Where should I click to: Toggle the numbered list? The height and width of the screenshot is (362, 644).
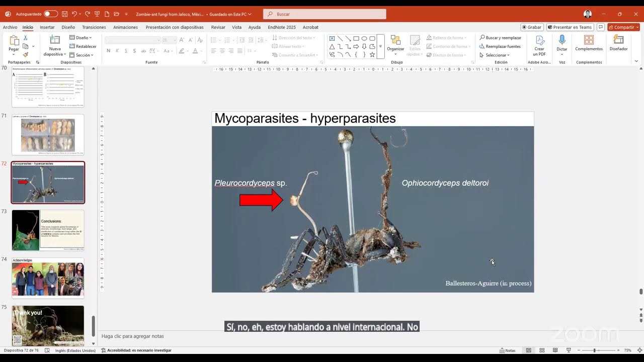tap(227, 40)
